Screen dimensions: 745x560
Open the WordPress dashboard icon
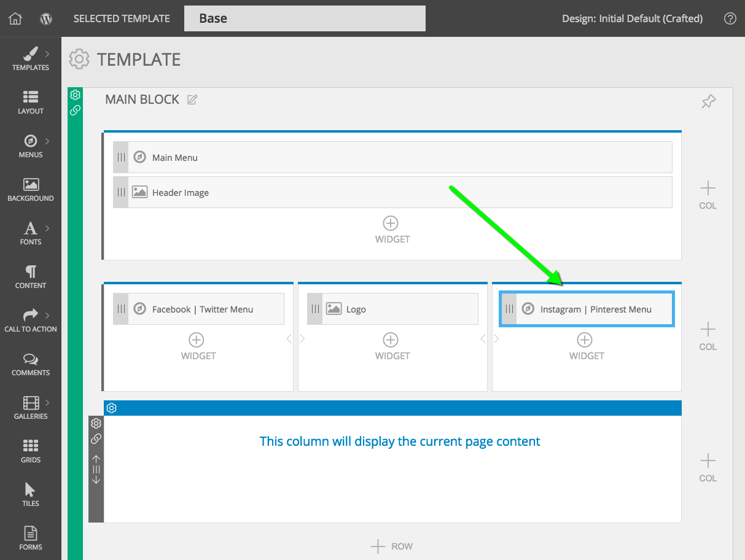(46, 18)
